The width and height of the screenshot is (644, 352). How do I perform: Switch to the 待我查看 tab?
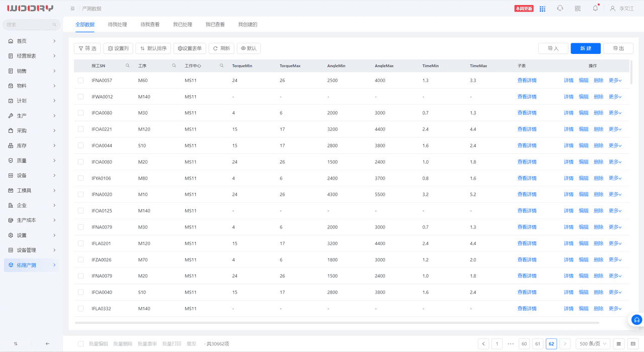(x=150, y=24)
